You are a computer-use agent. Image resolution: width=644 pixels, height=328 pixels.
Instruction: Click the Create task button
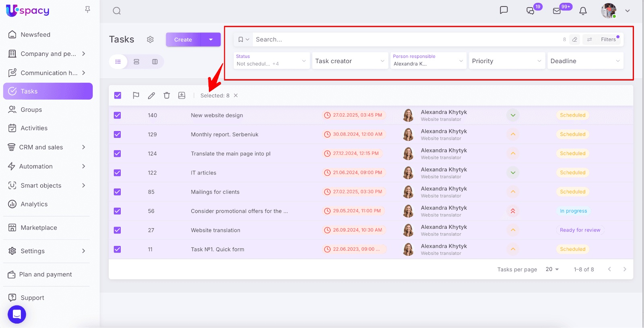pos(183,39)
